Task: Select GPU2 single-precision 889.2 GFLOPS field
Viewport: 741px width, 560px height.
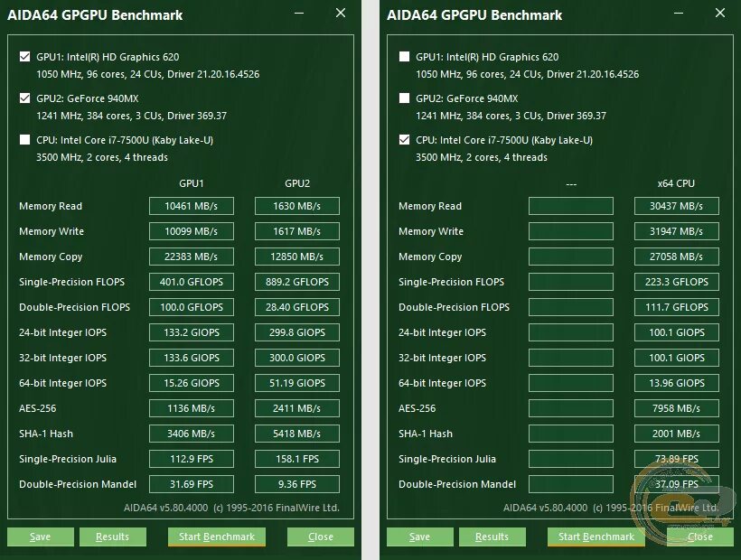Action: (296, 282)
